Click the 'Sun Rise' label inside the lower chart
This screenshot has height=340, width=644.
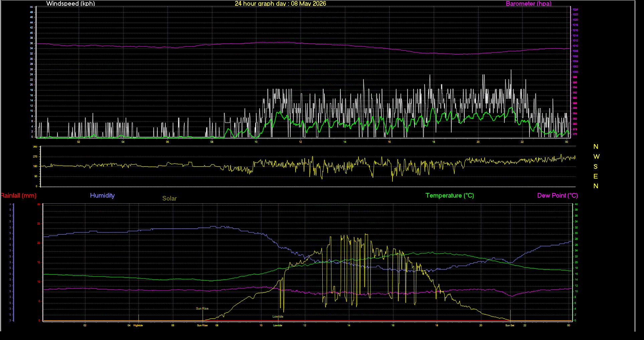click(x=202, y=309)
